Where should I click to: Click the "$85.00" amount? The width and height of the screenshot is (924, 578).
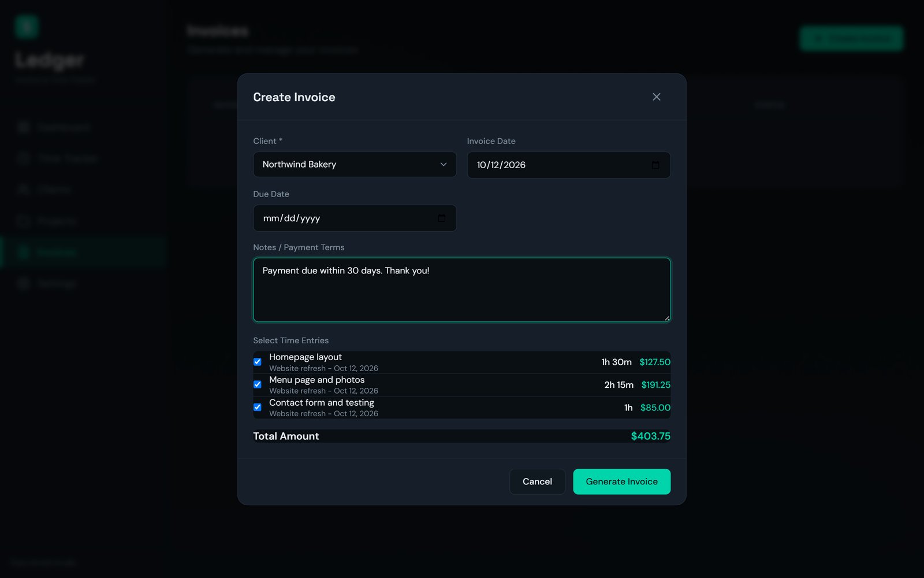655,408
